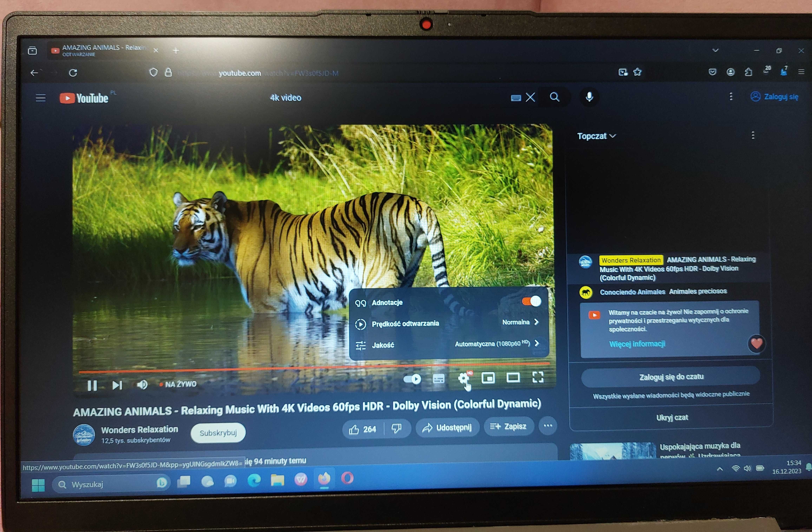Open the Windows Start menu
Viewport: 812px width, 532px height.
tap(38, 485)
